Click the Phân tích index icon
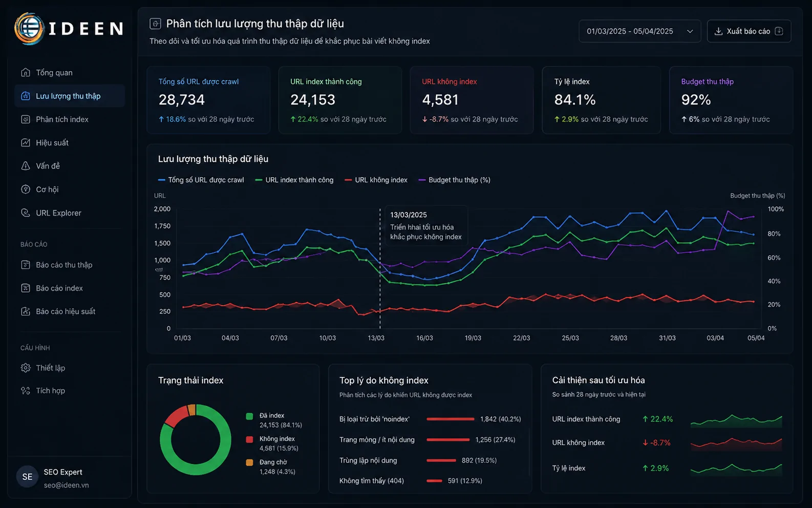This screenshot has width=812, height=508. (x=26, y=119)
